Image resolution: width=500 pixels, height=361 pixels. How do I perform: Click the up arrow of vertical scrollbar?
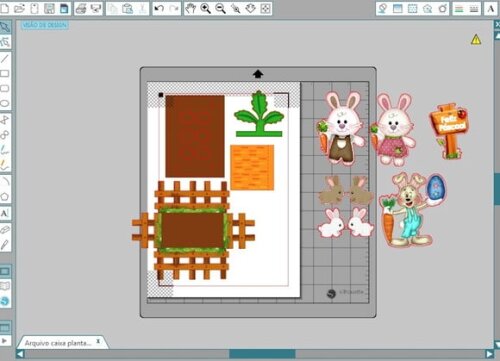click(497, 37)
